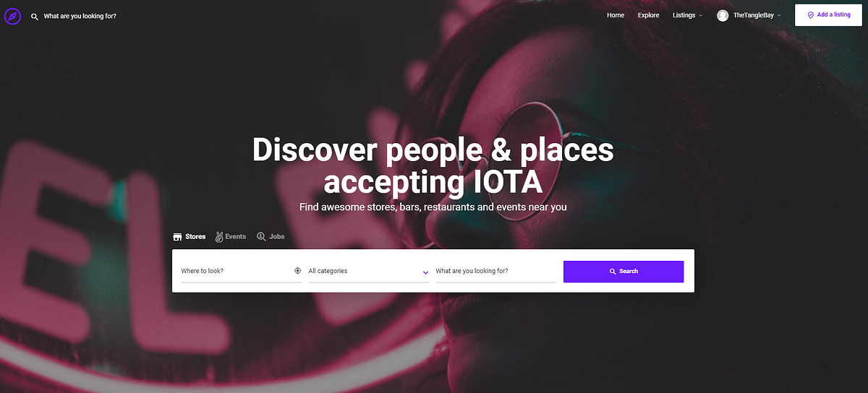This screenshot has height=393, width=868.
Task: Open the All categories dropdown
Action: [369, 271]
